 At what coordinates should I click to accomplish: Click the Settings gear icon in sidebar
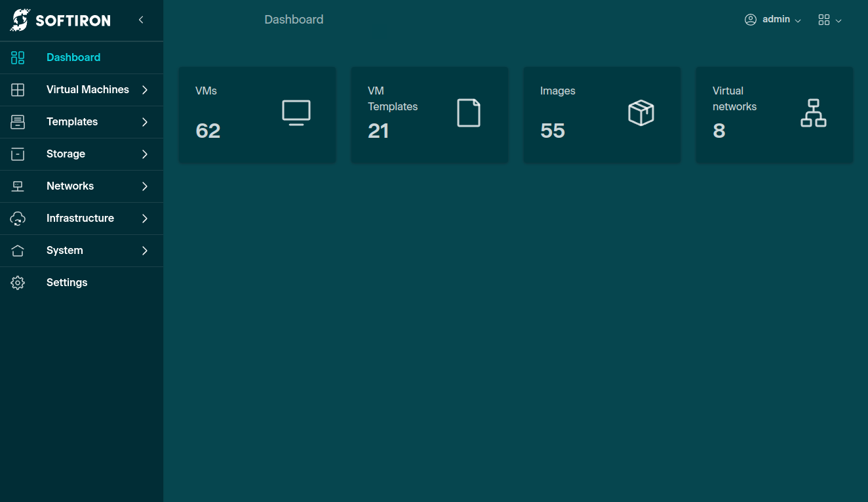click(x=18, y=283)
